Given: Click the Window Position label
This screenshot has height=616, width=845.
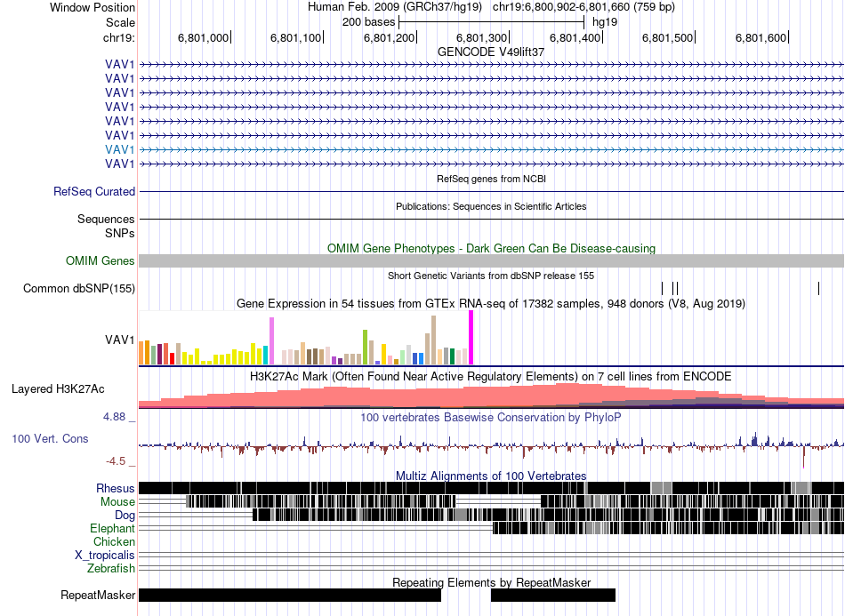Looking at the screenshot, I should point(93,7).
